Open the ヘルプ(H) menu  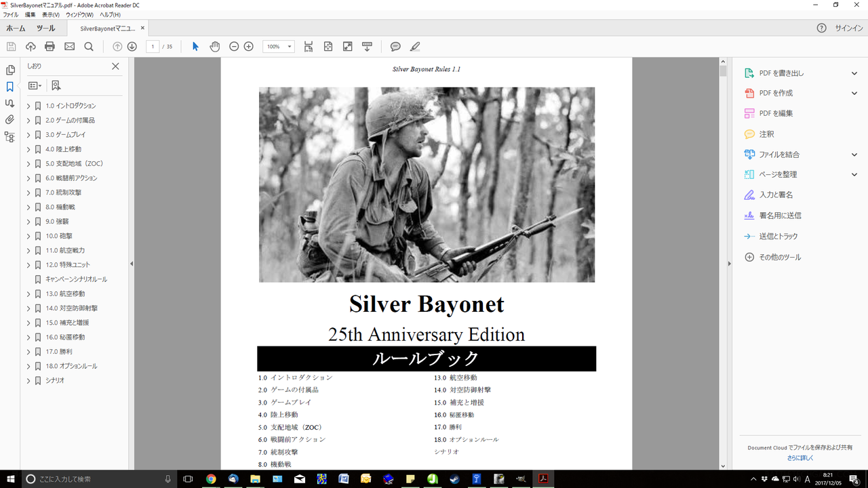point(110,14)
